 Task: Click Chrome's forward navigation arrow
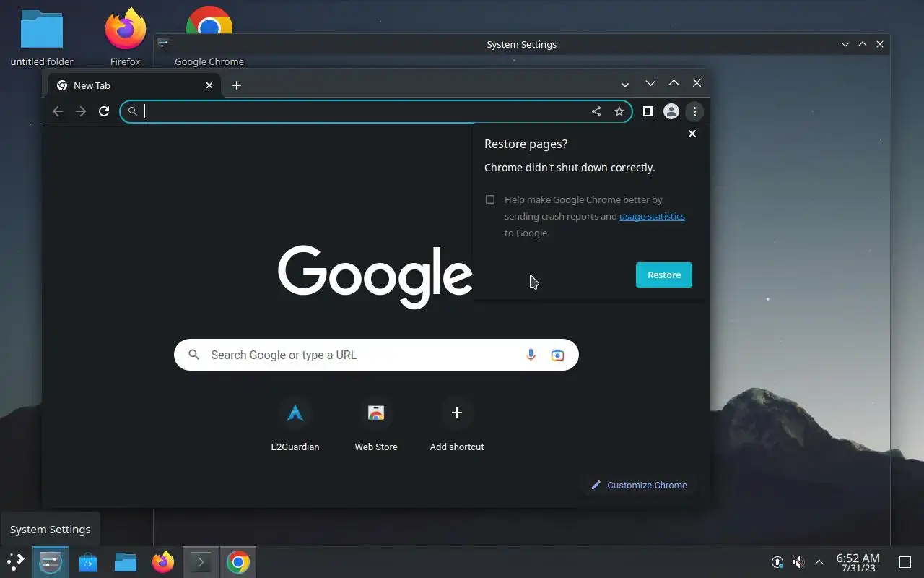[x=81, y=111]
